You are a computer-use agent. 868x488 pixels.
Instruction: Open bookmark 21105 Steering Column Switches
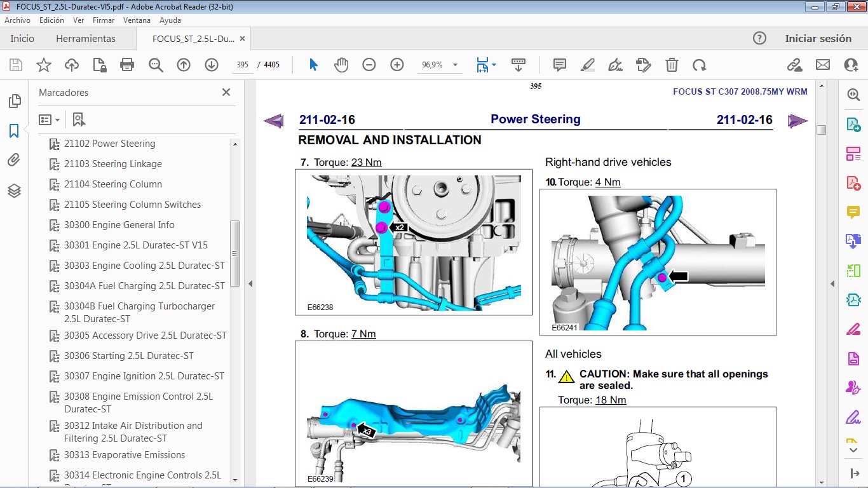click(132, 205)
